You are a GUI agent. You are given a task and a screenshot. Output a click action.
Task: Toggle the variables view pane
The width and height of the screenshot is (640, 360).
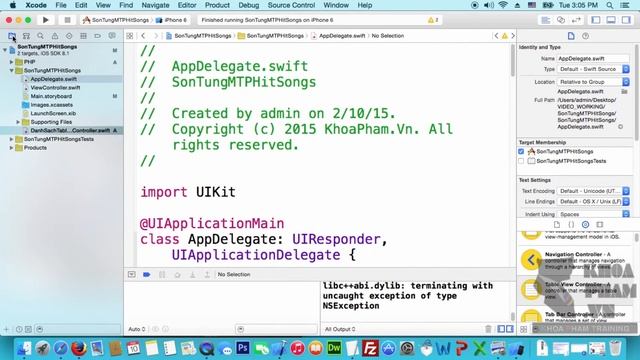[501, 329]
